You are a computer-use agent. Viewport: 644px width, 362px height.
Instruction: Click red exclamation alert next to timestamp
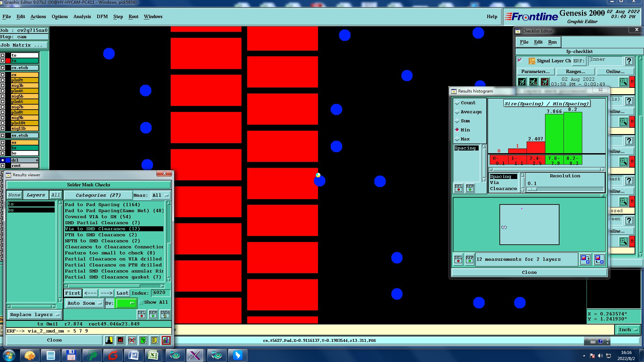(632, 81)
